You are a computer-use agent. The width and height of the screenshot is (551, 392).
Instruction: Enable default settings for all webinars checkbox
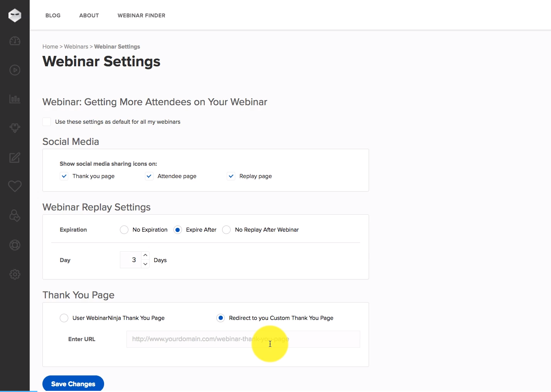tap(47, 122)
